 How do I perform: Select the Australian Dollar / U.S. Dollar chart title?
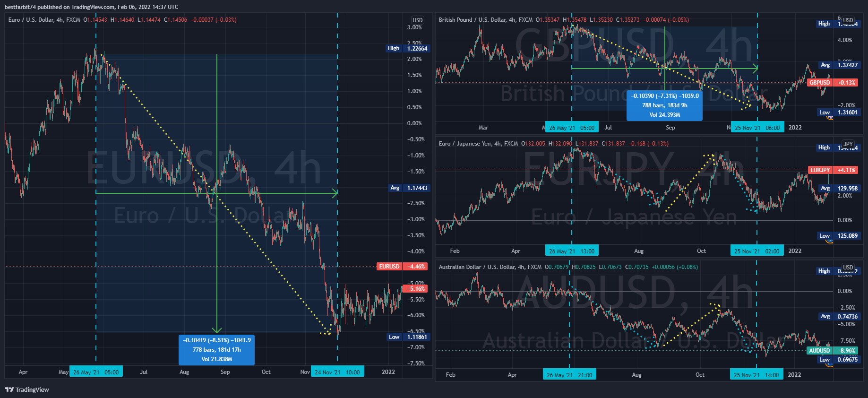[x=490, y=267]
